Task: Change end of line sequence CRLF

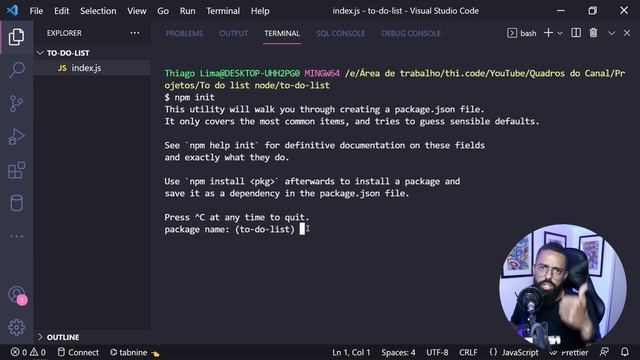Action: pos(468,352)
